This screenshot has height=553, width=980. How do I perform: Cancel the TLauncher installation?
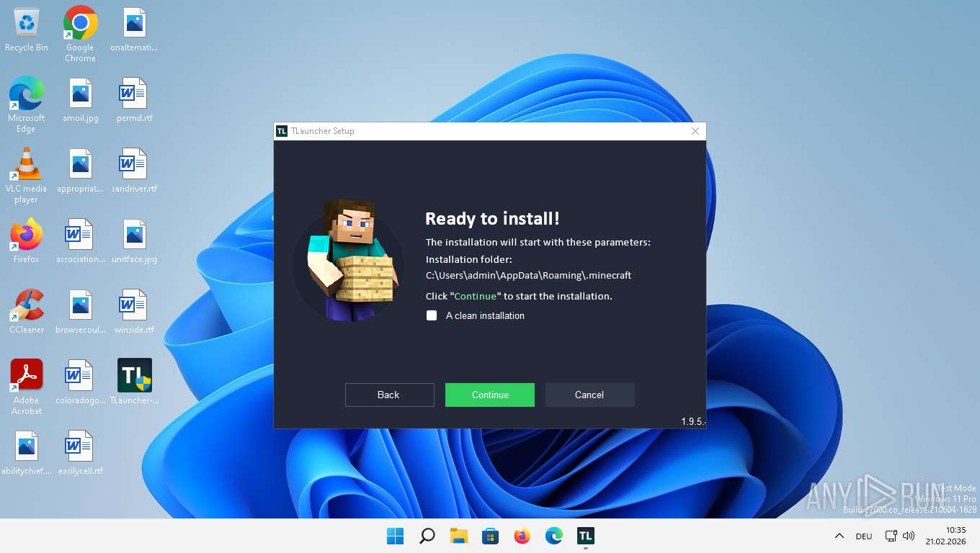coord(589,395)
